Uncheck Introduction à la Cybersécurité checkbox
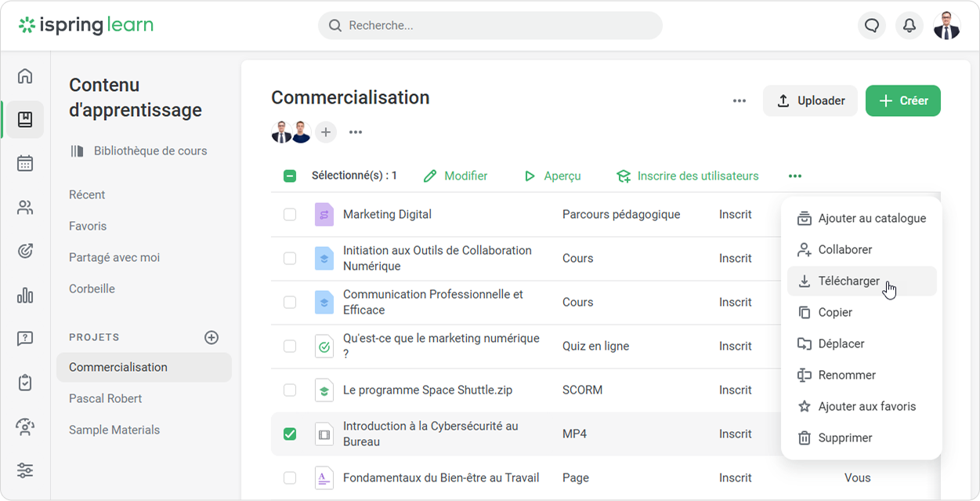This screenshot has height=501, width=980. (x=290, y=434)
